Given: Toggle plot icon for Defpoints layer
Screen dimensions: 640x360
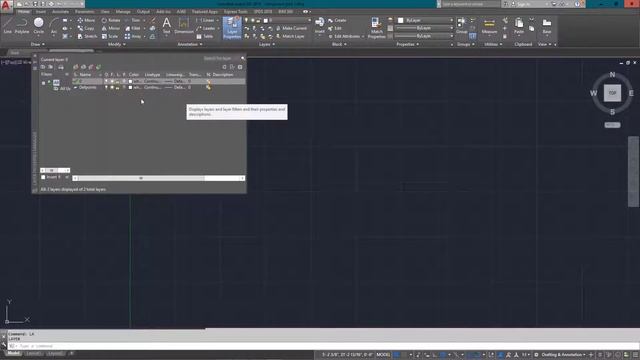Looking at the screenshot, I should [124, 87].
